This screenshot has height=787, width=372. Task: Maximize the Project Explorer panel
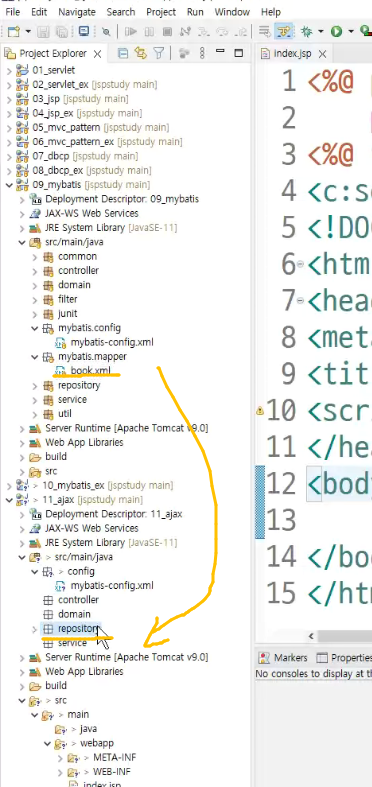tap(239, 53)
